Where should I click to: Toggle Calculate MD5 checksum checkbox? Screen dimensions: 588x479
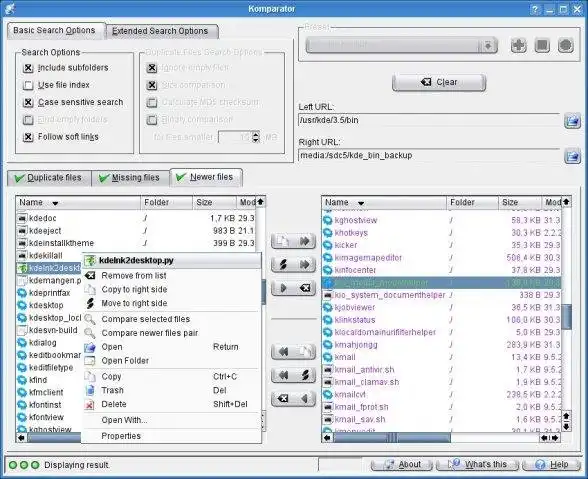pos(152,102)
